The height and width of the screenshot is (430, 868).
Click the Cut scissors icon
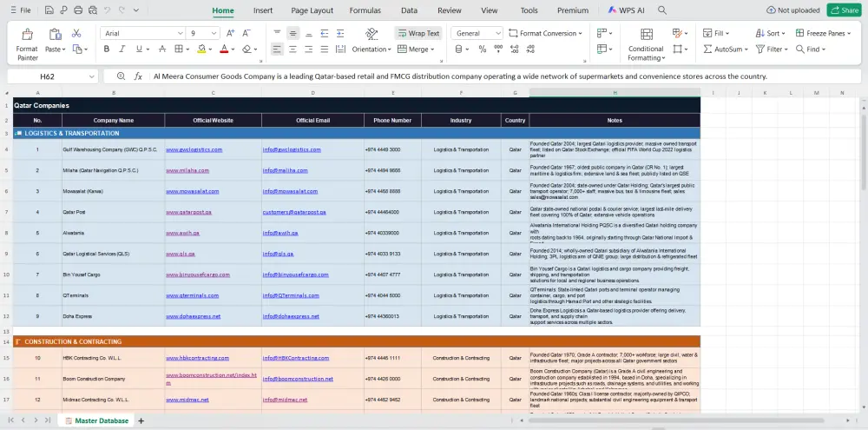point(76,33)
